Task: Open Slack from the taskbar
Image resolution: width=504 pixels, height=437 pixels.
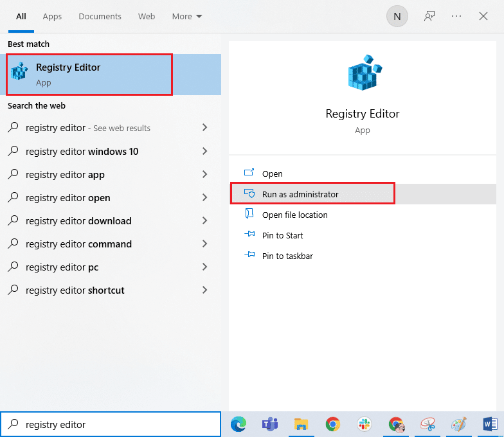Action: coord(364,424)
